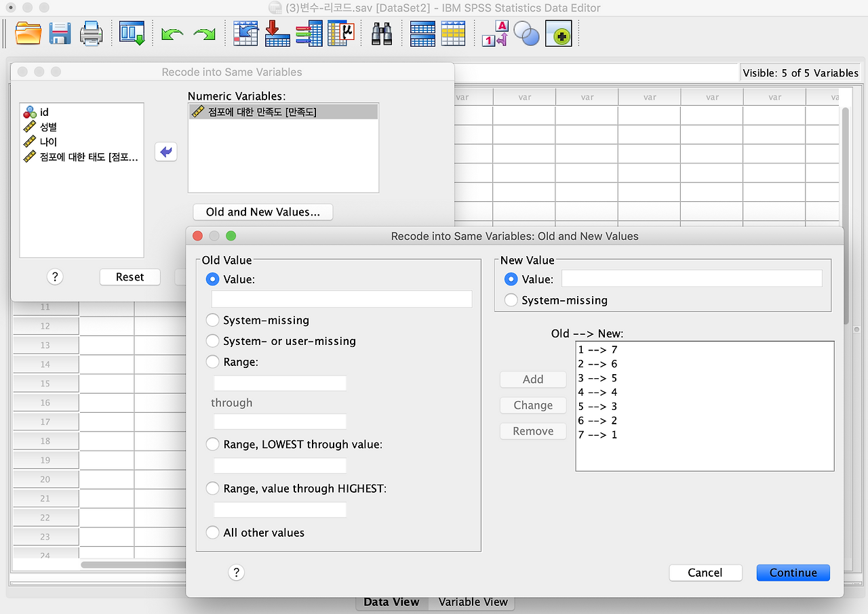This screenshot has width=868, height=614.
Task: Select Old Value System-missing option
Action: pos(213,321)
